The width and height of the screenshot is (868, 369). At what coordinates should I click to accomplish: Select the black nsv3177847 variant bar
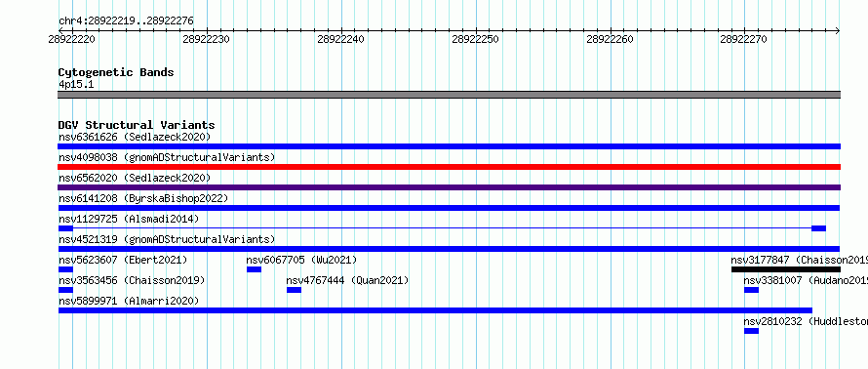pyautogui.click(x=786, y=269)
